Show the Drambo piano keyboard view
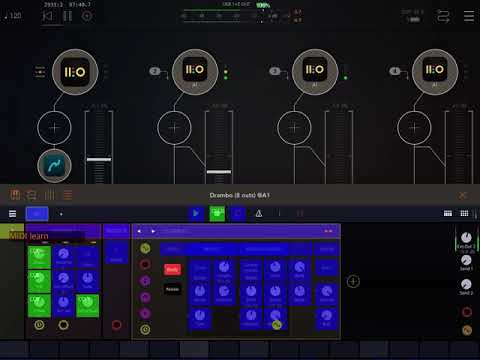The image size is (480, 360). tap(448, 213)
